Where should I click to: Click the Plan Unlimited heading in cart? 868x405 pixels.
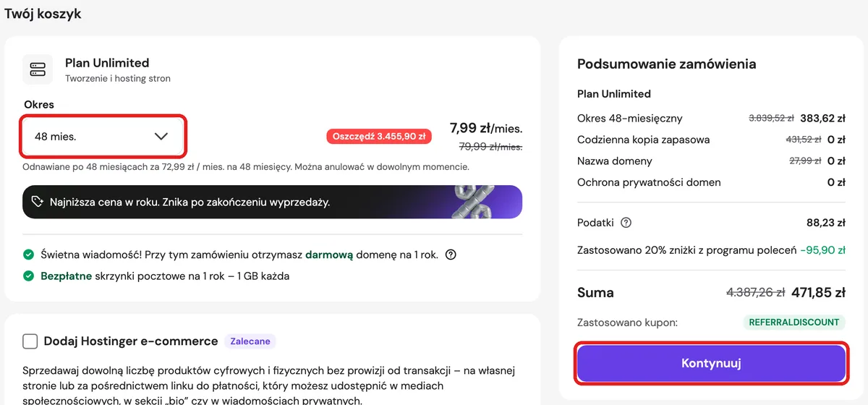[107, 63]
